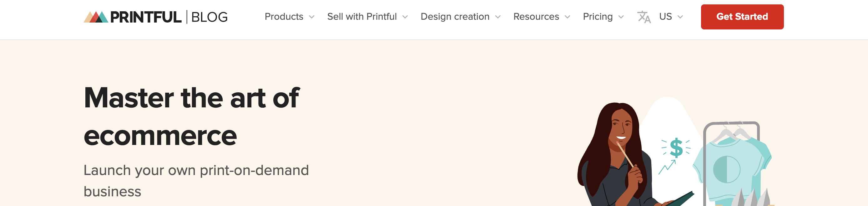
Task: Click the Master the art of ecommerce heading
Action: click(191, 116)
